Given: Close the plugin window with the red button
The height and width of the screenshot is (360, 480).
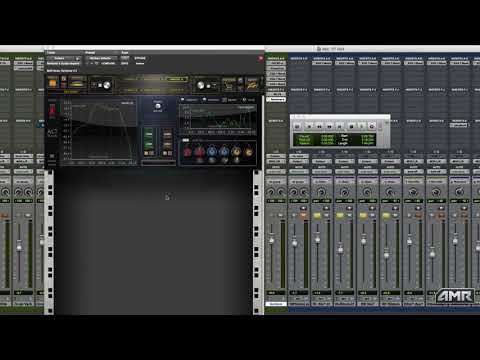Looking at the screenshot, I should 261,58.
